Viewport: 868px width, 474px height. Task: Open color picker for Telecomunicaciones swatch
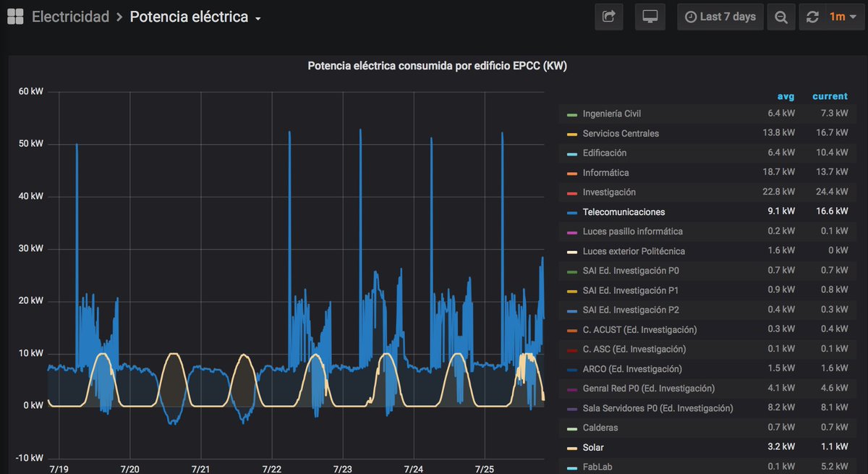572,213
